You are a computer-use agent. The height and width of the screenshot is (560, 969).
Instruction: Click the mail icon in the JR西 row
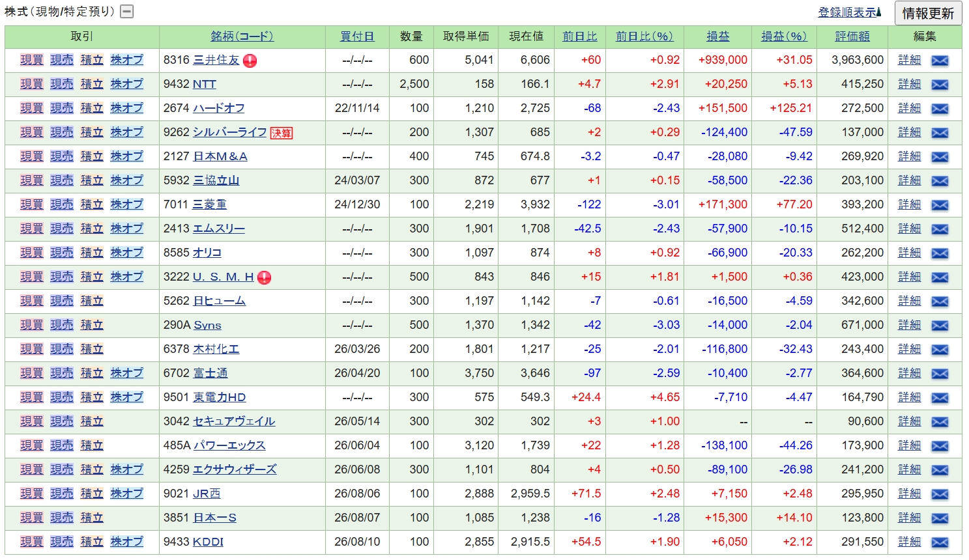[940, 494]
